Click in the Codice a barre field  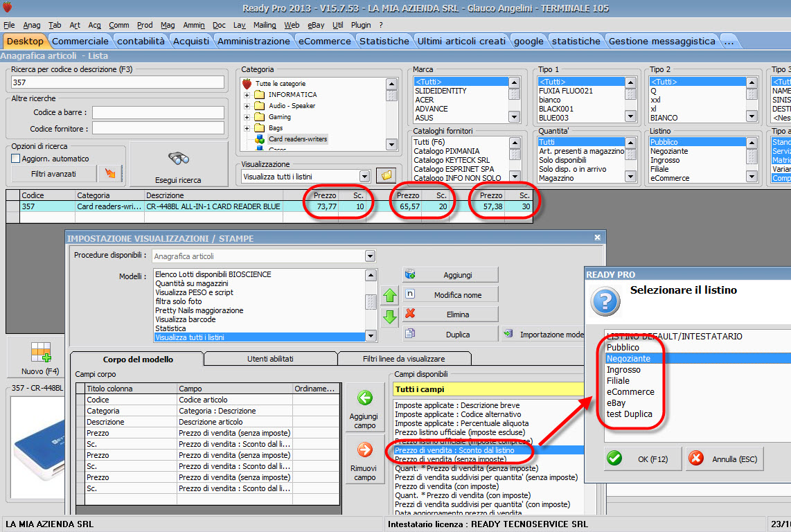159,112
